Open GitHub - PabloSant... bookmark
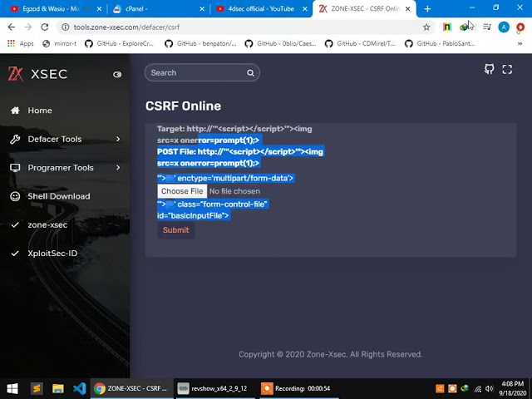Image resolution: width=532 pixels, height=399 pixels. pos(441,43)
